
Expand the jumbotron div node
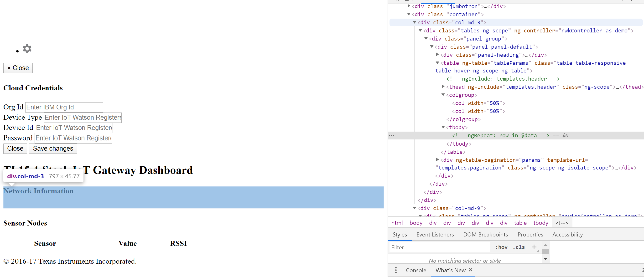point(409,6)
